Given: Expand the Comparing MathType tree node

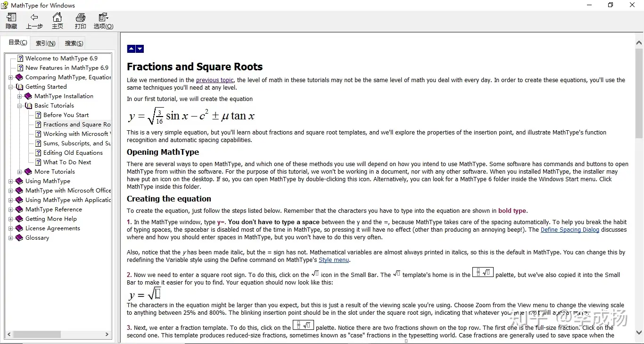Looking at the screenshot, I should 11,77.
